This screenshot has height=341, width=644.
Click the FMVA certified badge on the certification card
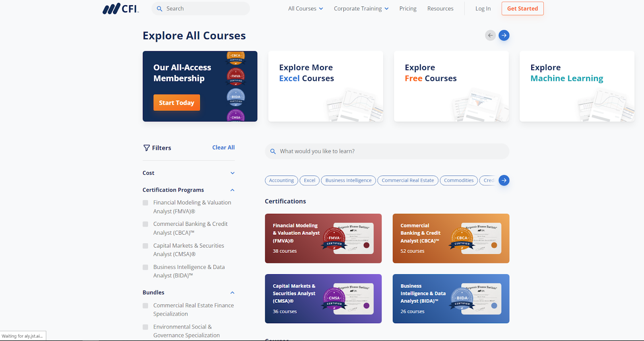click(334, 239)
